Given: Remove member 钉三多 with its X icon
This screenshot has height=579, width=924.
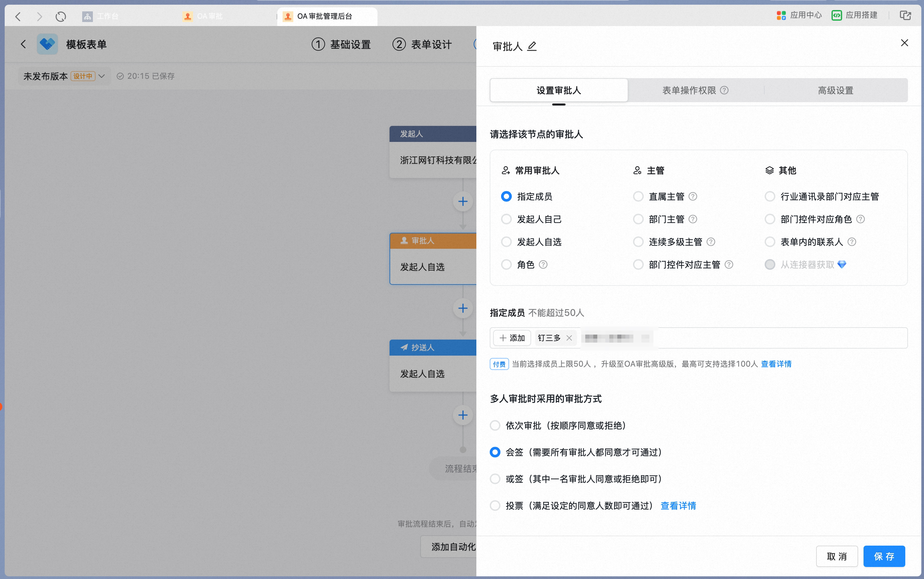Looking at the screenshot, I should coord(569,338).
